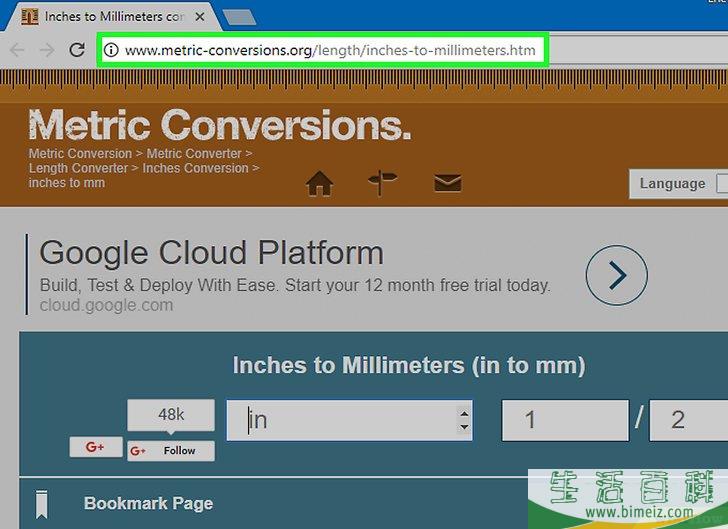The width and height of the screenshot is (728, 529).
Task: Click the Bookmark Page link
Action: (x=149, y=503)
